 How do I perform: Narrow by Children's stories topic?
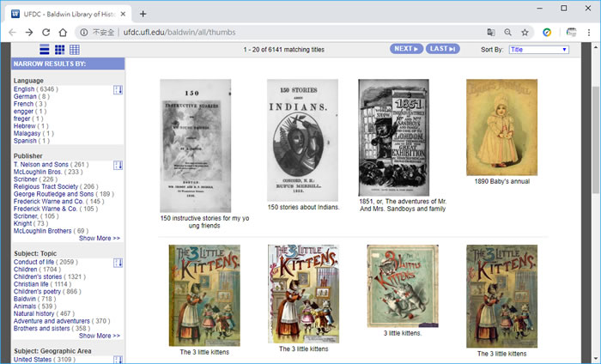pos(38,276)
